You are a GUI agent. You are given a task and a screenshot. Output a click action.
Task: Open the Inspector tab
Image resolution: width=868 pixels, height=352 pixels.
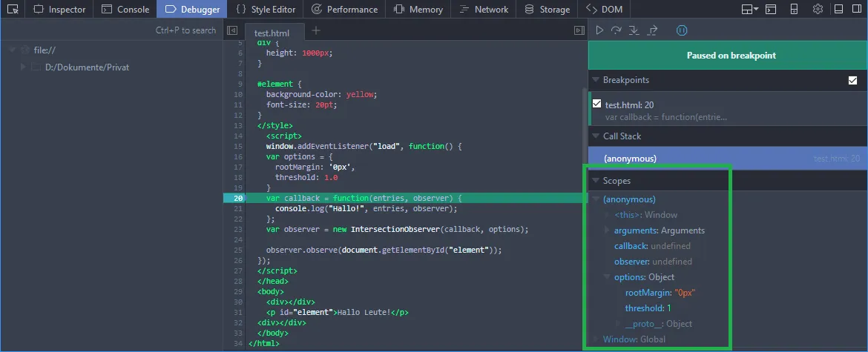click(x=59, y=10)
